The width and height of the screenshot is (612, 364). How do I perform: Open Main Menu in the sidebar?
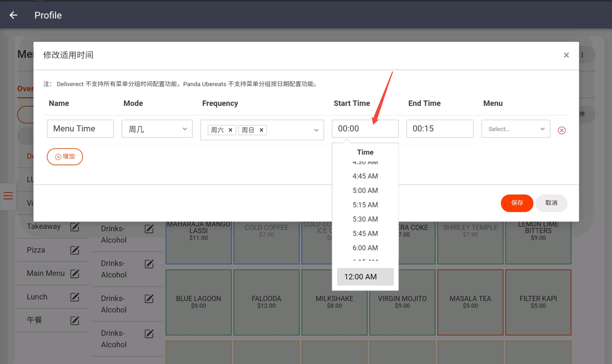click(46, 273)
